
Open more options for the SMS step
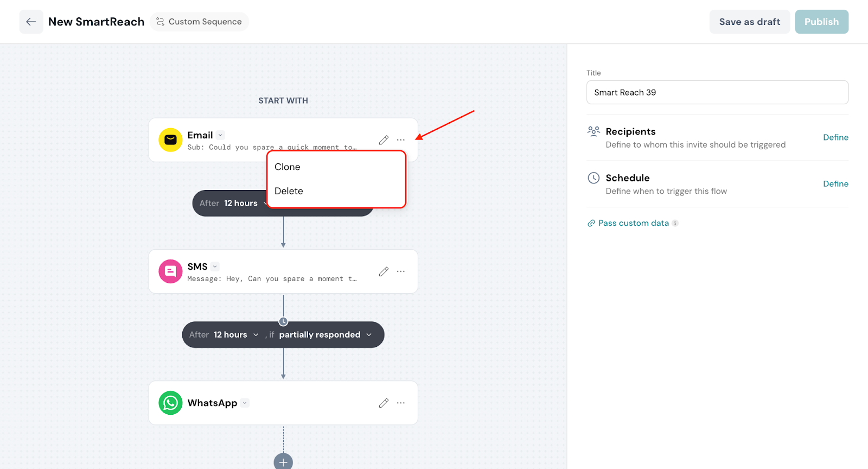point(401,271)
